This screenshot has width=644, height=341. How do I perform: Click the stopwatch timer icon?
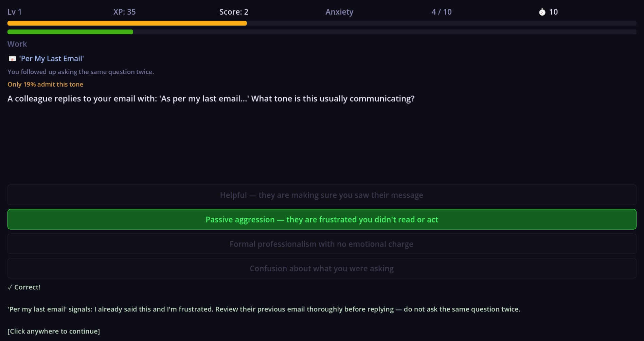coord(542,12)
